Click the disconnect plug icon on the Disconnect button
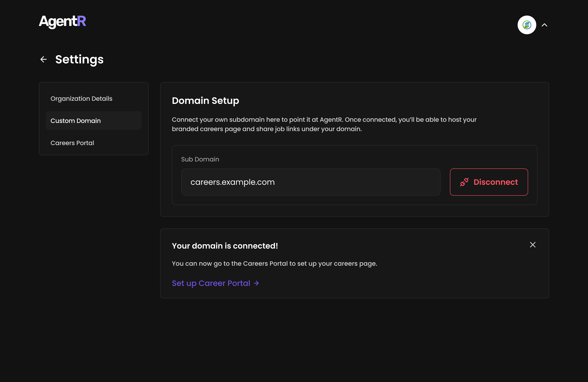588x382 pixels. (464, 182)
